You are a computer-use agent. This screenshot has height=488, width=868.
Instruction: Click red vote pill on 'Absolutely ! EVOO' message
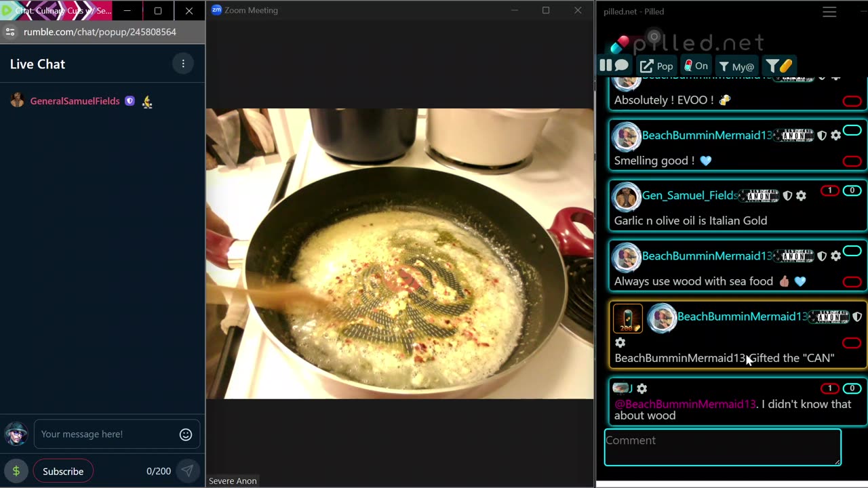pos(852,102)
